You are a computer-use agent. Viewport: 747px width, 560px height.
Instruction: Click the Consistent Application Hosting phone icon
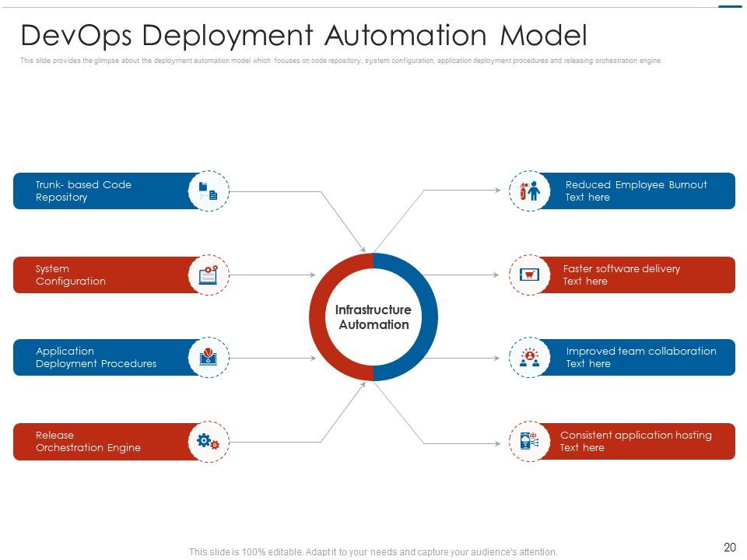point(530,441)
